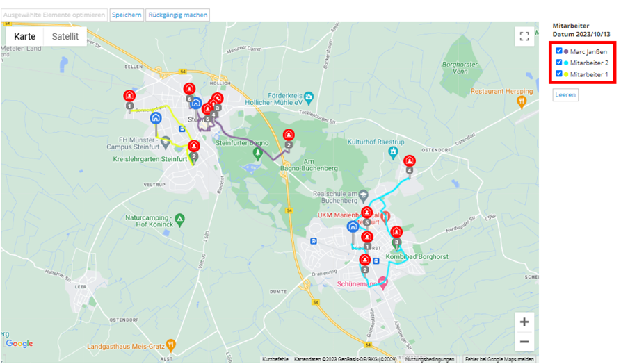Click Restaurant Hersping fork icon
The height and width of the screenshot is (364, 621).
point(522,102)
